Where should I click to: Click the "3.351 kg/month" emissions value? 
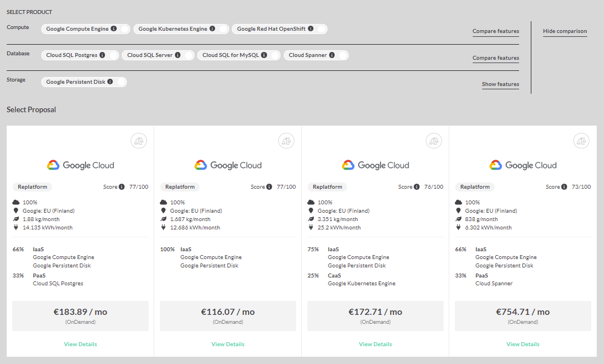click(338, 219)
